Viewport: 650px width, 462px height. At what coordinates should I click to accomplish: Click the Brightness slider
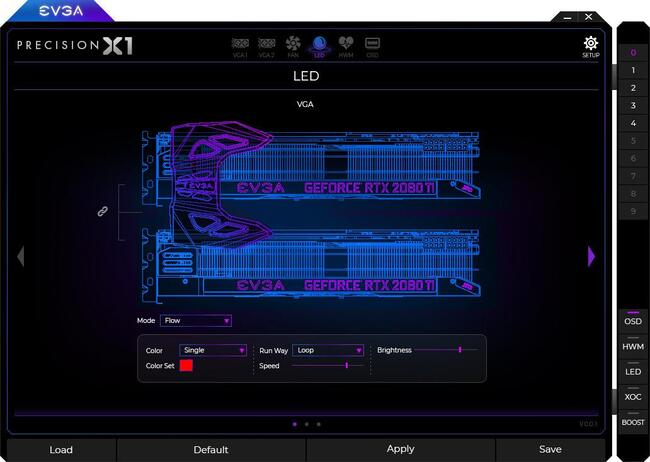tap(446, 350)
